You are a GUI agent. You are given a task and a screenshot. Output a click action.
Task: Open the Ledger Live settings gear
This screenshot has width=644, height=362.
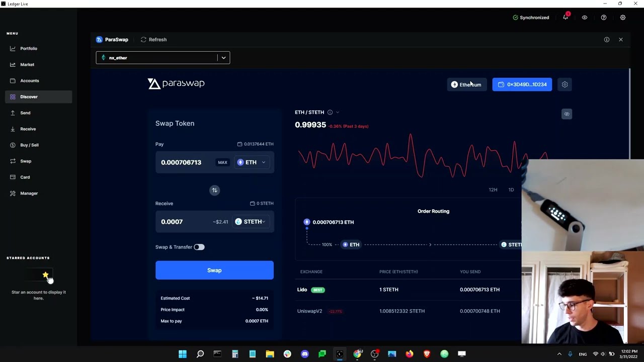(x=623, y=17)
